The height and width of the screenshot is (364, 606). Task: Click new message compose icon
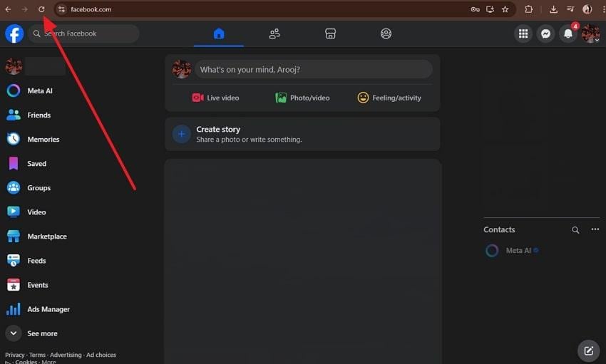pos(588,350)
